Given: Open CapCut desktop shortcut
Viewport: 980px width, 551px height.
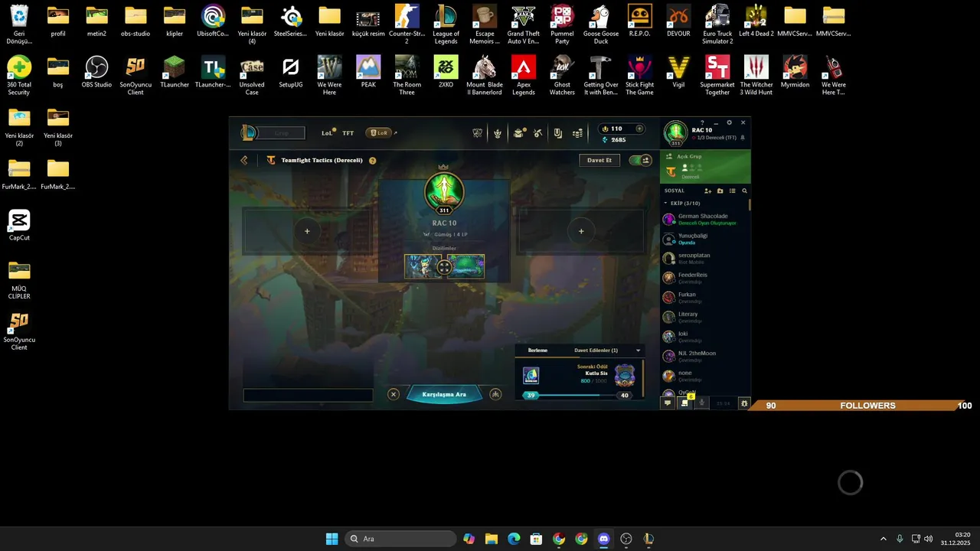Looking at the screenshot, I should (x=19, y=225).
